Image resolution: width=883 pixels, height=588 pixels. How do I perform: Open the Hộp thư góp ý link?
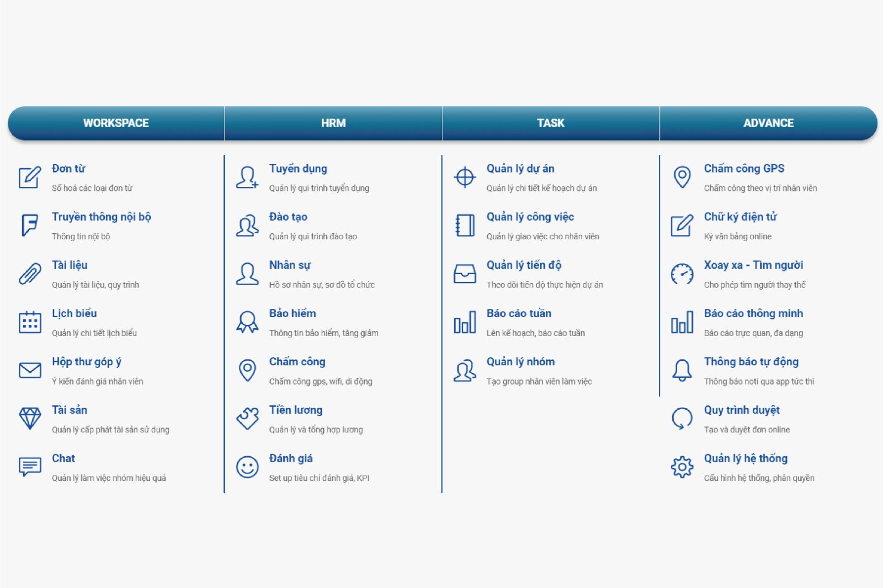point(87,362)
